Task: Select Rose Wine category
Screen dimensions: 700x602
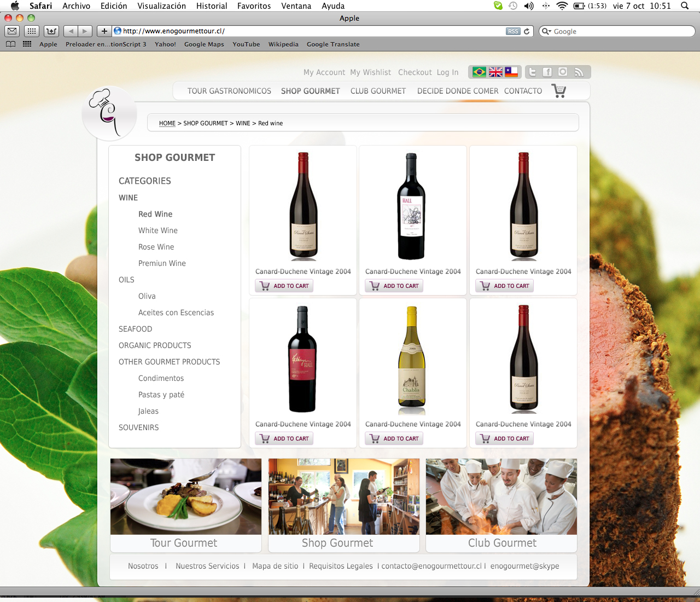Action: point(156,247)
